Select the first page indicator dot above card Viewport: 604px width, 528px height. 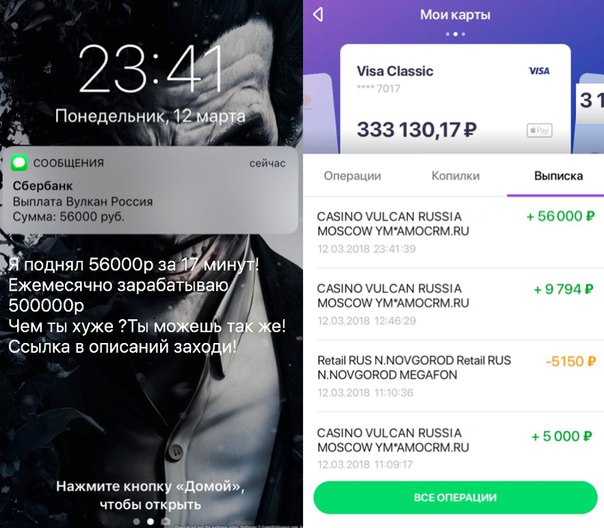tap(448, 34)
